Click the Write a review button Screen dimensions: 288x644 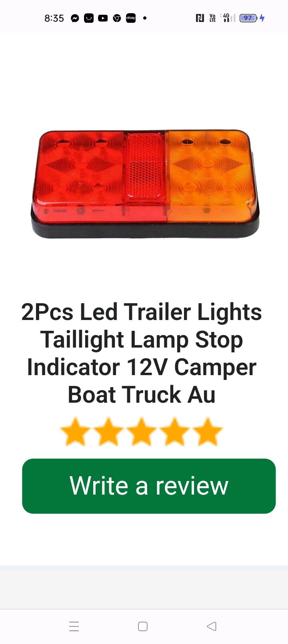click(149, 486)
